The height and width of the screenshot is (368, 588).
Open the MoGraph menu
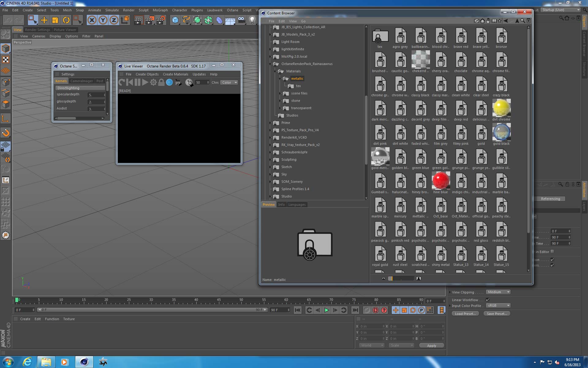[x=160, y=10]
